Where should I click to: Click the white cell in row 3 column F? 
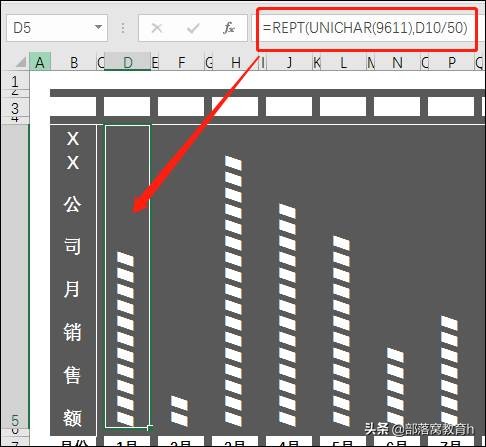click(181, 107)
